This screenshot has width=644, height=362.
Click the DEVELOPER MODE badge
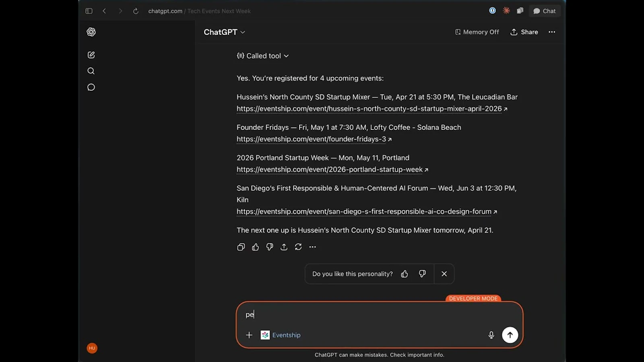[x=473, y=298]
